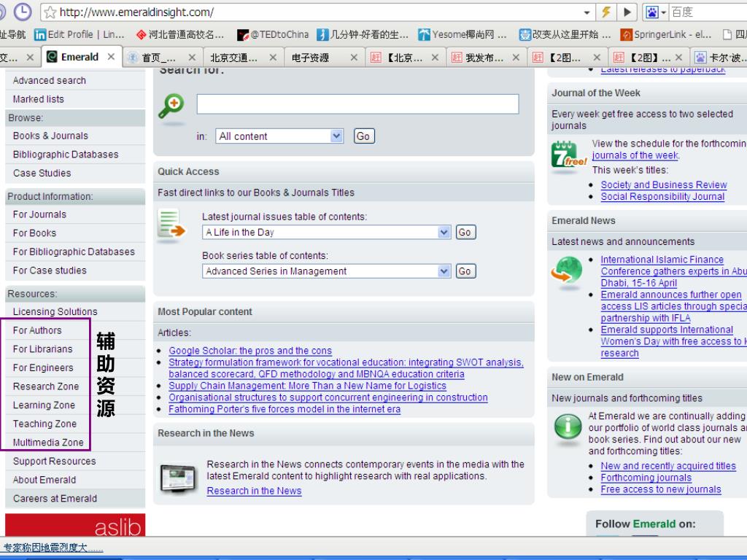Click the magnifier search icon
This screenshot has height=560, width=747.
[171, 106]
